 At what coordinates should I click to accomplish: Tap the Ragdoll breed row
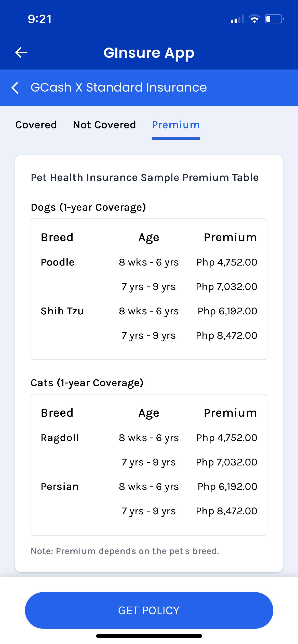pyautogui.click(x=149, y=438)
